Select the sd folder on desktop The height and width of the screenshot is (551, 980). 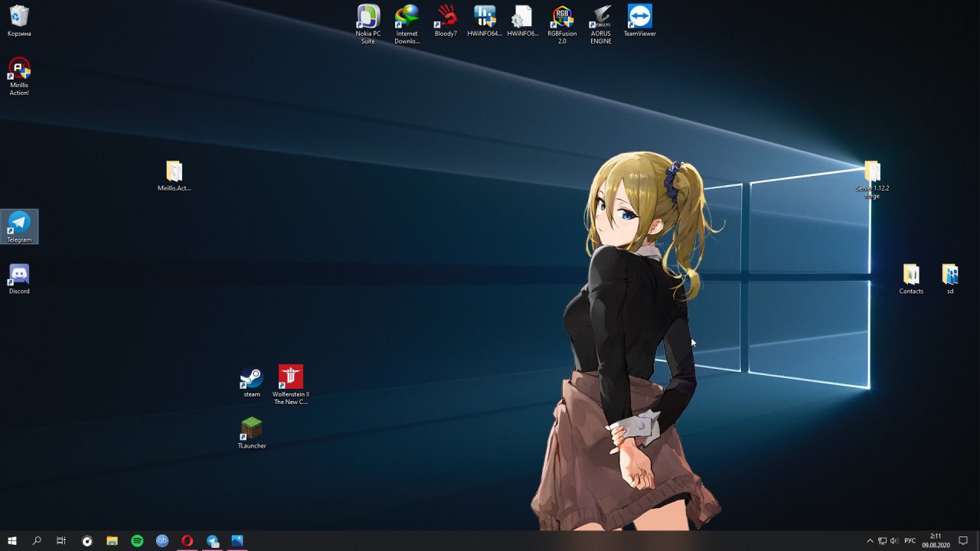950,279
